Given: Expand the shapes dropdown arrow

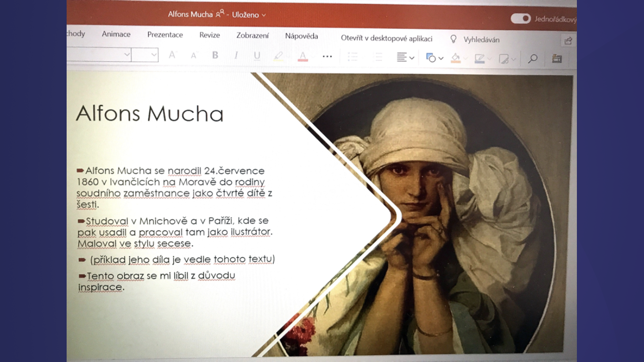Looking at the screenshot, I should pyautogui.click(x=441, y=58).
